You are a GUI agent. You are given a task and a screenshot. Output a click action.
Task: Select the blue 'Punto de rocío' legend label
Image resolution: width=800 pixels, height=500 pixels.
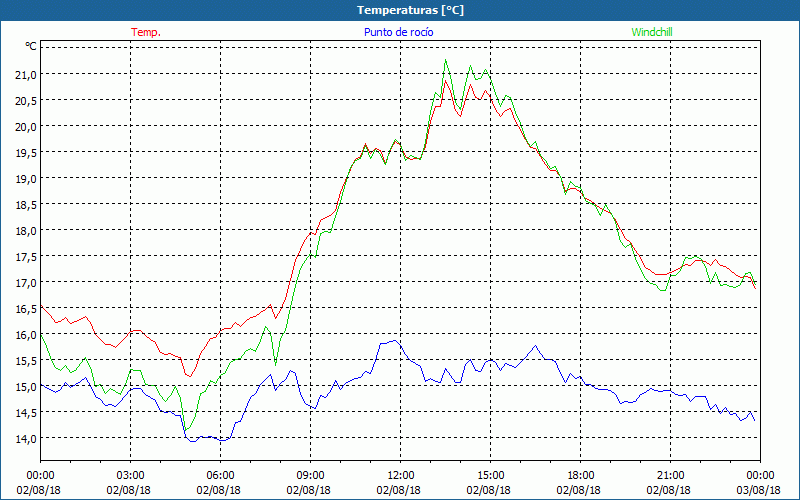(398, 32)
